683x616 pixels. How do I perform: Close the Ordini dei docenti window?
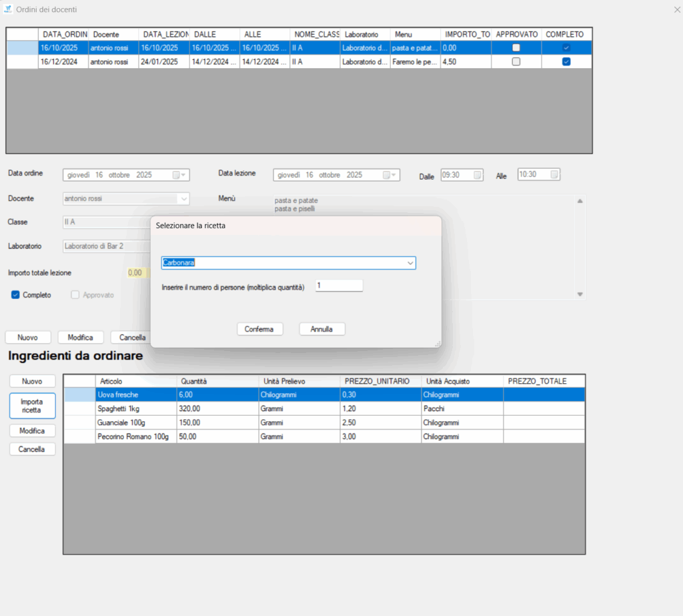677,9
